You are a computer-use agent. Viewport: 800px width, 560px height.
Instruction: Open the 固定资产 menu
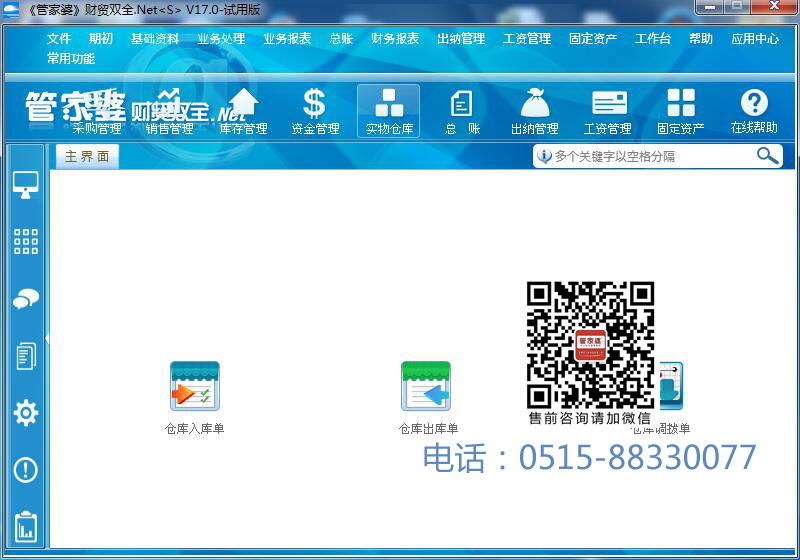(x=593, y=39)
